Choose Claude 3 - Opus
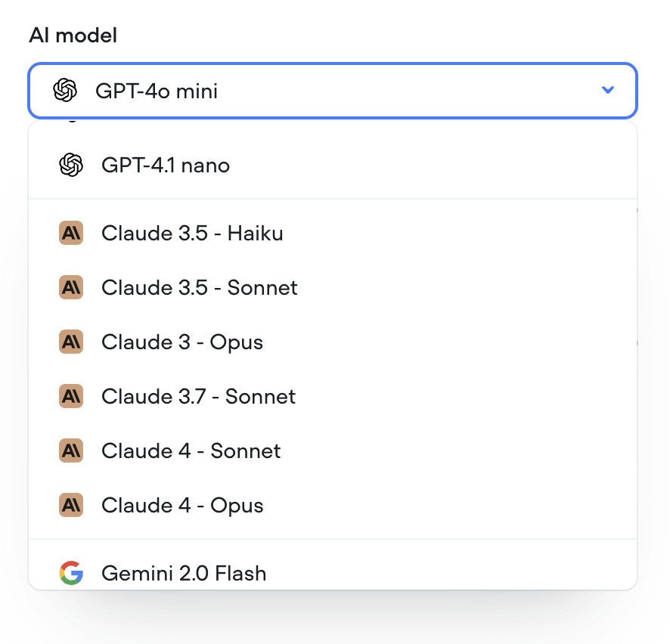670x644 pixels. pyautogui.click(x=182, y=342)
